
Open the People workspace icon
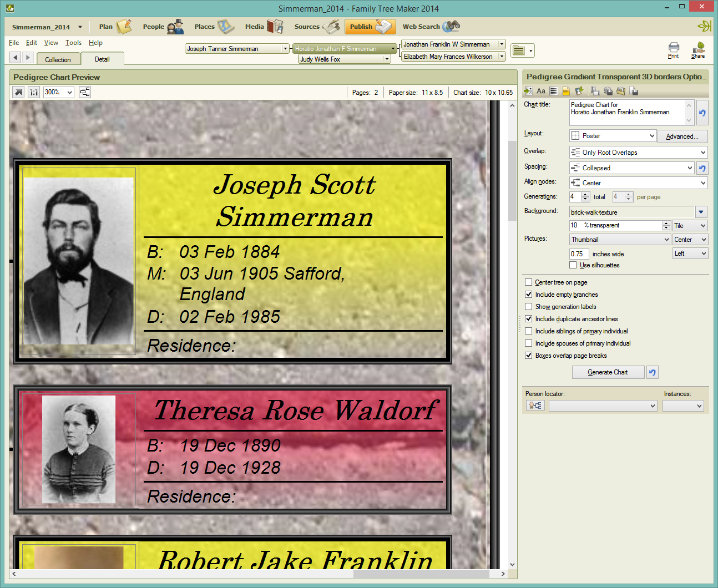click(x=176, y=26)
